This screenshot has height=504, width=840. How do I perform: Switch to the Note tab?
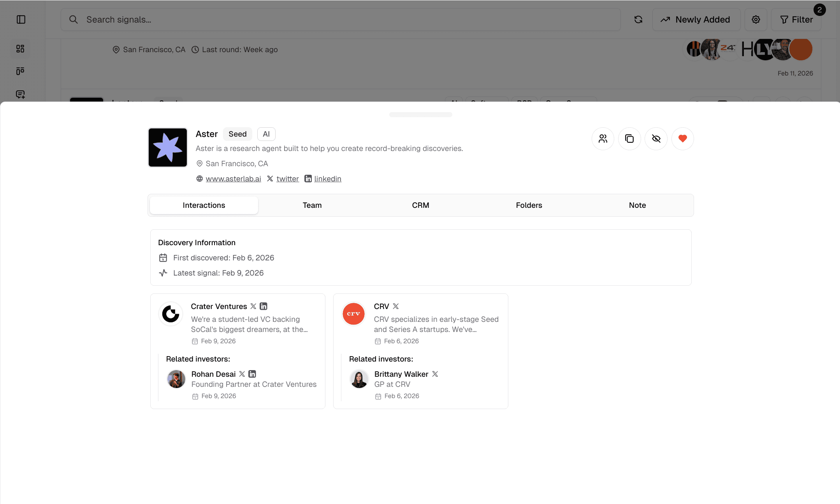click(x=637, y=205)
